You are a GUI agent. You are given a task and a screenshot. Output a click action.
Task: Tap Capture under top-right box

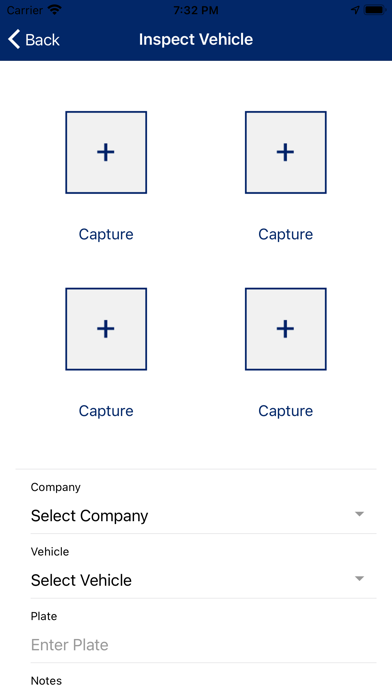pyautogui.click(x=285, y=234)
